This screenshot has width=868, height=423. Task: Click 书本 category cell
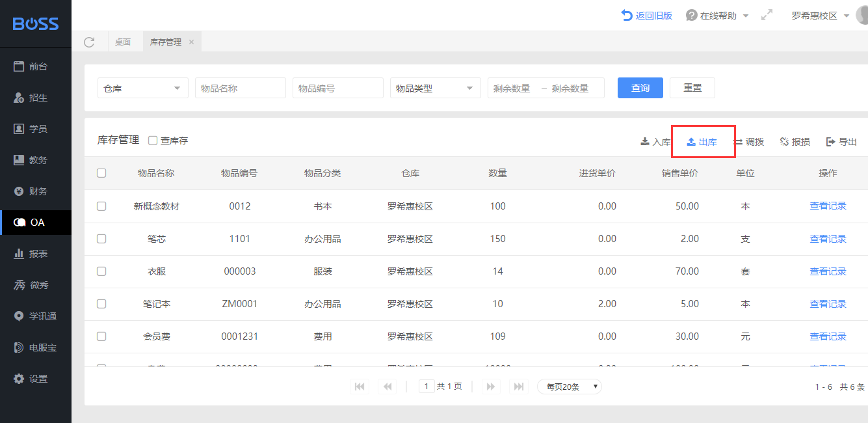tap(322, 206)
